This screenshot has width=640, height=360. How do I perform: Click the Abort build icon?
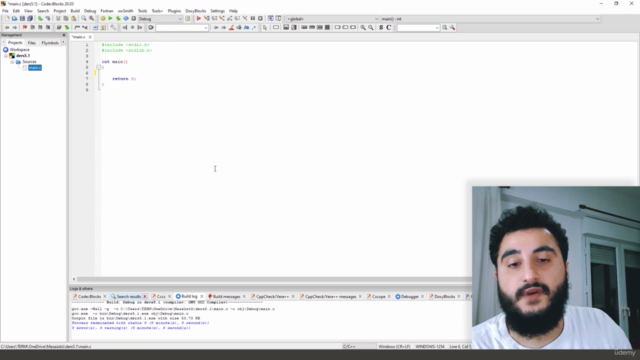coord(133,19)
